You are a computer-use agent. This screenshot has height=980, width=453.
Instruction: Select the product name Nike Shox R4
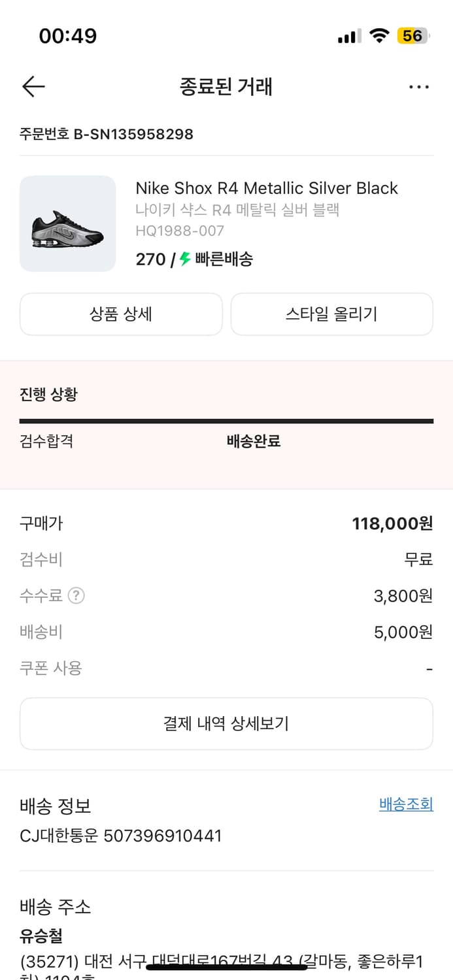coord(266,188)
